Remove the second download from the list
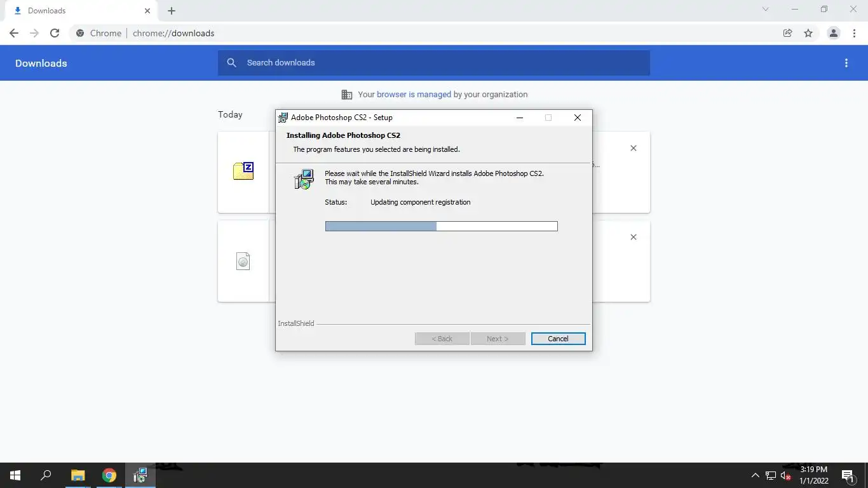 point(633,237)
